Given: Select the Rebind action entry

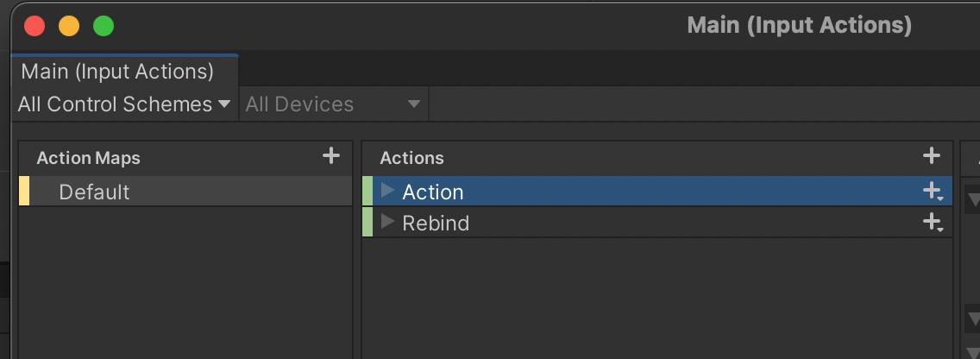Looking at the screenshot, I should coord(436,223).
